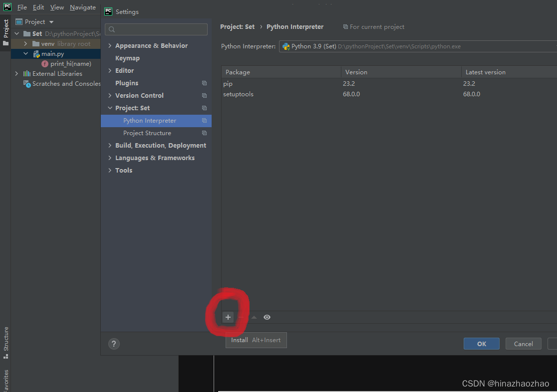Viewport: 557px width, 392px height.
Task: Select Python Interpreter settings page
Action: click(x=156, y=121)
